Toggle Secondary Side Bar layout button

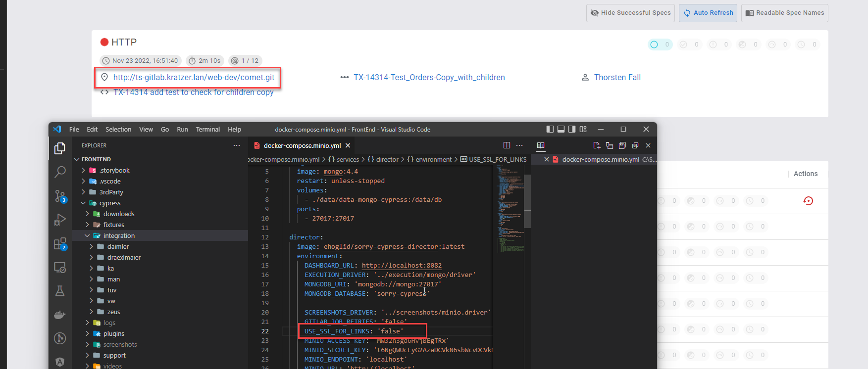(572, 129)
